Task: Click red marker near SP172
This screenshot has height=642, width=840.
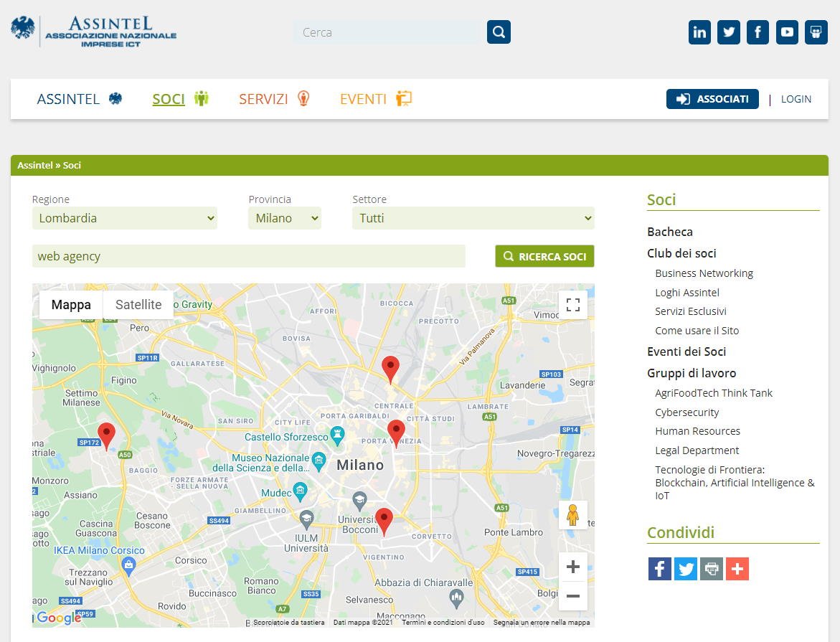Action: [x=106, y=435]
